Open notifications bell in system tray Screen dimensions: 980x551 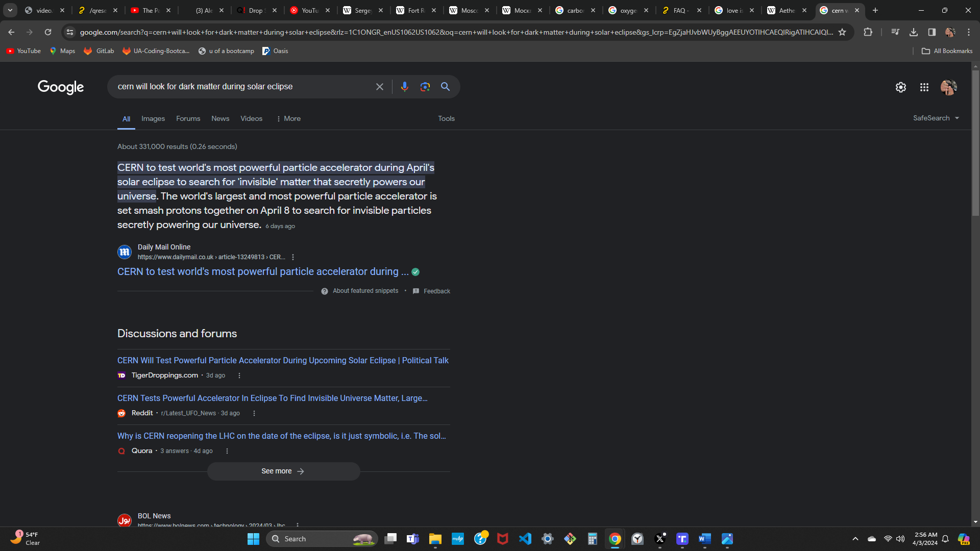pos(945,539)
